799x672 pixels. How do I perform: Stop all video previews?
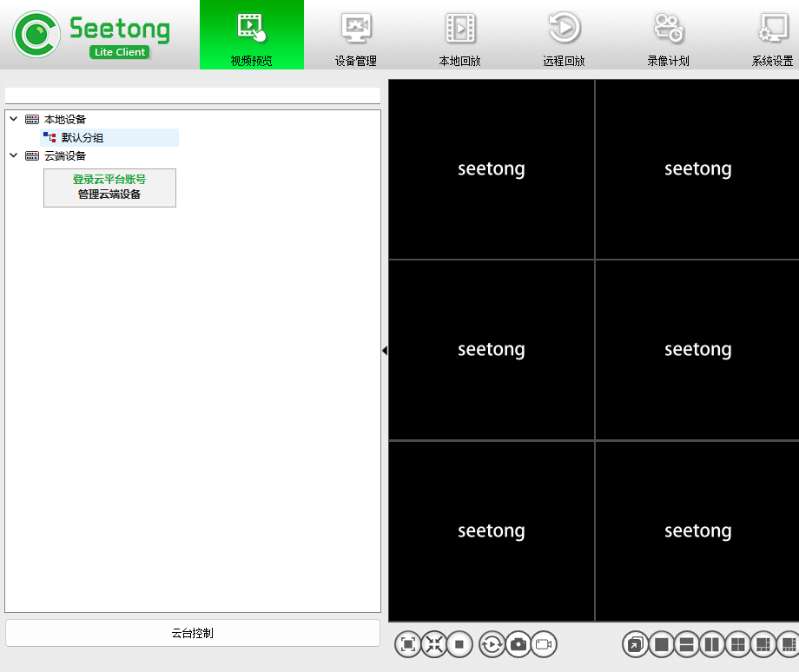[459, 645]
